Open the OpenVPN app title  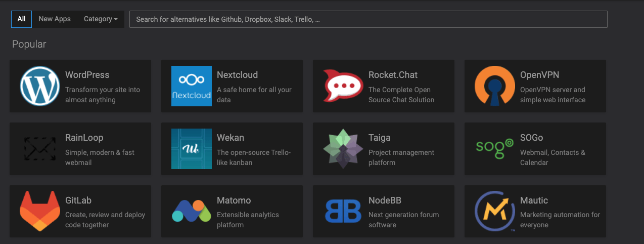[x=539, y=75]
